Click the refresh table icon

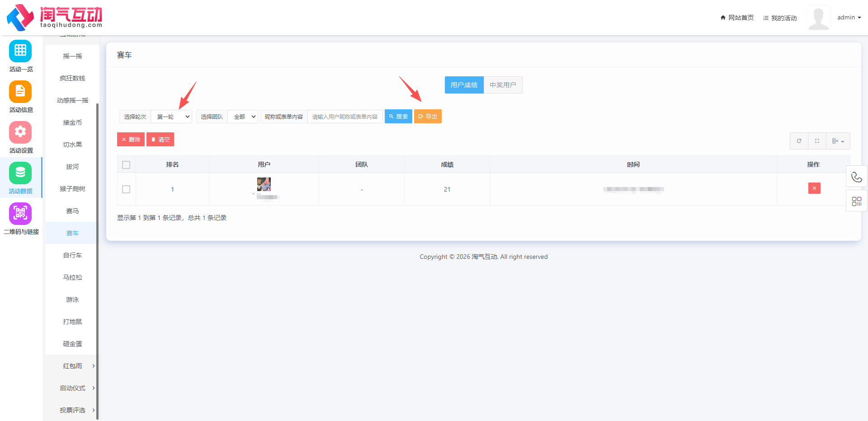point(799,141)
